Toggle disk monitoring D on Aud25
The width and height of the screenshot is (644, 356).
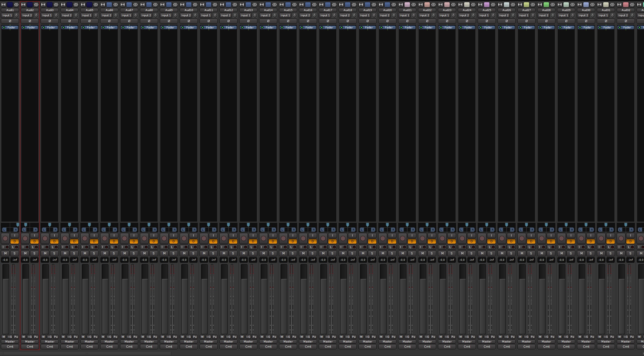point(491,241)
